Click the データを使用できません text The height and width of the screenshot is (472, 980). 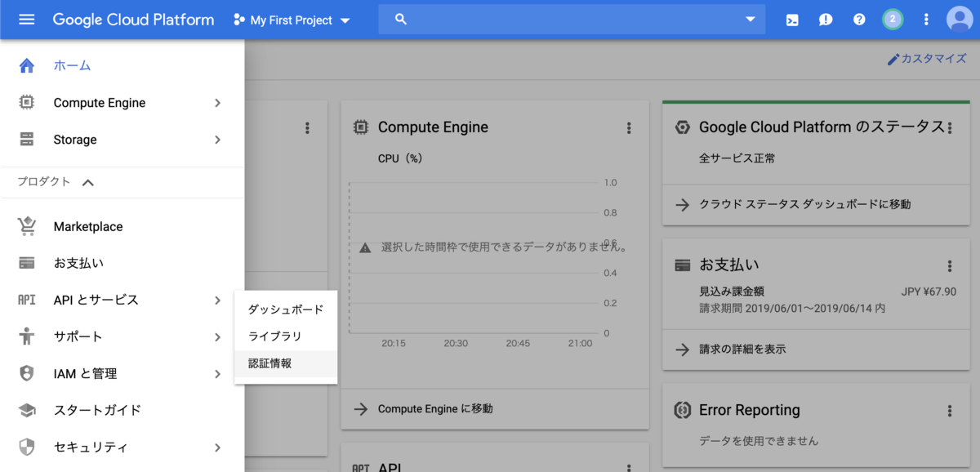(759, 440)
